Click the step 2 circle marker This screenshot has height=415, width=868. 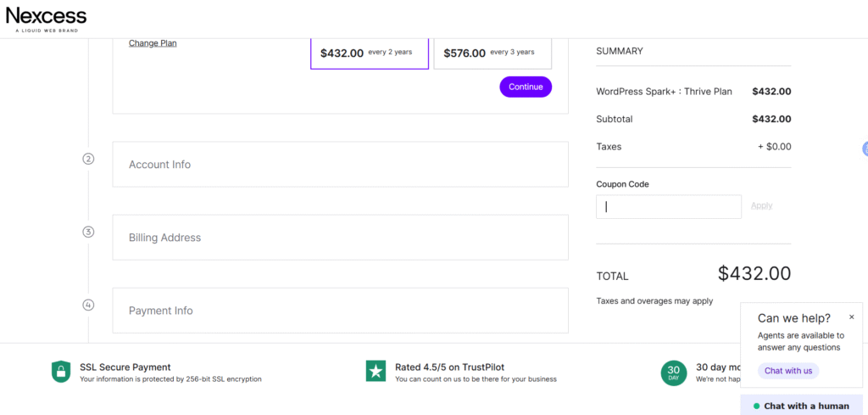(88, 159)
